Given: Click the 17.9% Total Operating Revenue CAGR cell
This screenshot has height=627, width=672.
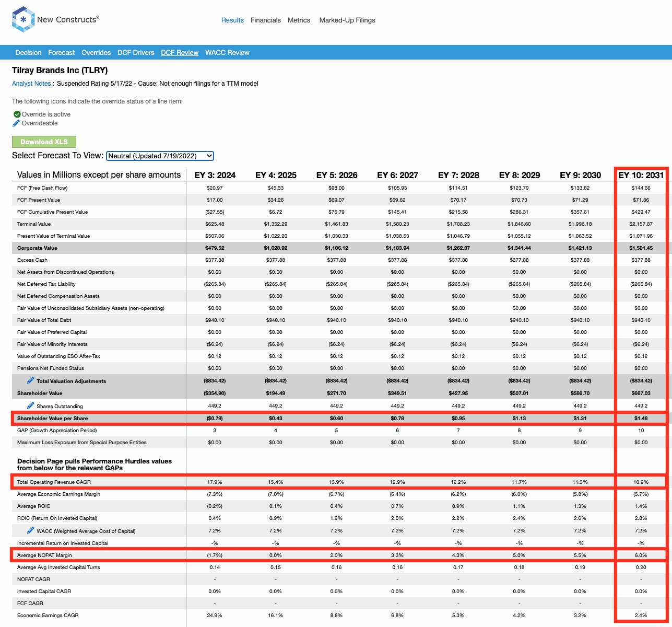Looking at the screenshot, I should pos(215,482).
